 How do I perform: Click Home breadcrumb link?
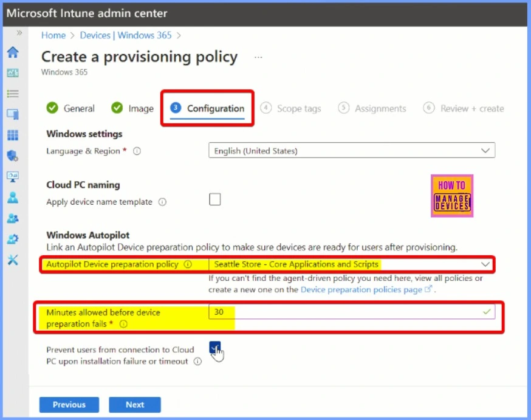coord(53,35)
